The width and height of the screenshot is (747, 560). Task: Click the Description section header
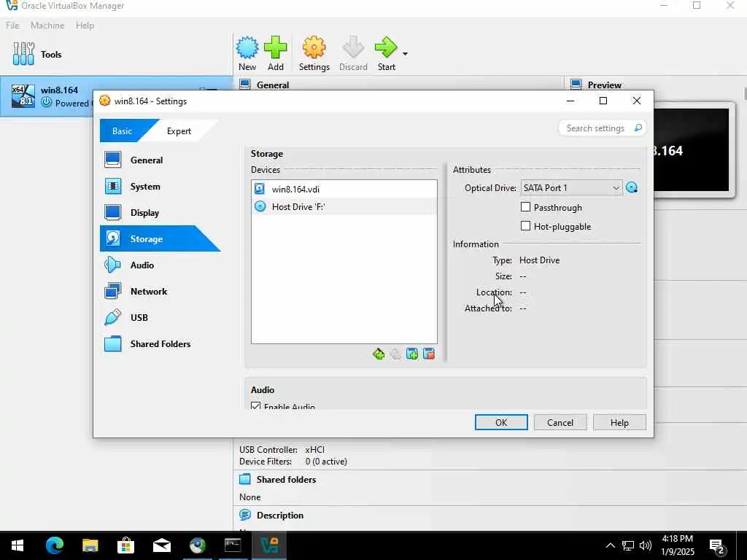click(279, 516)
